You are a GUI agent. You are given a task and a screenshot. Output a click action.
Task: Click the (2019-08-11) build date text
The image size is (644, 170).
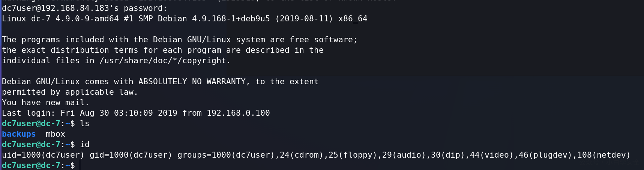pyautogui.click(x=304, y=19)
